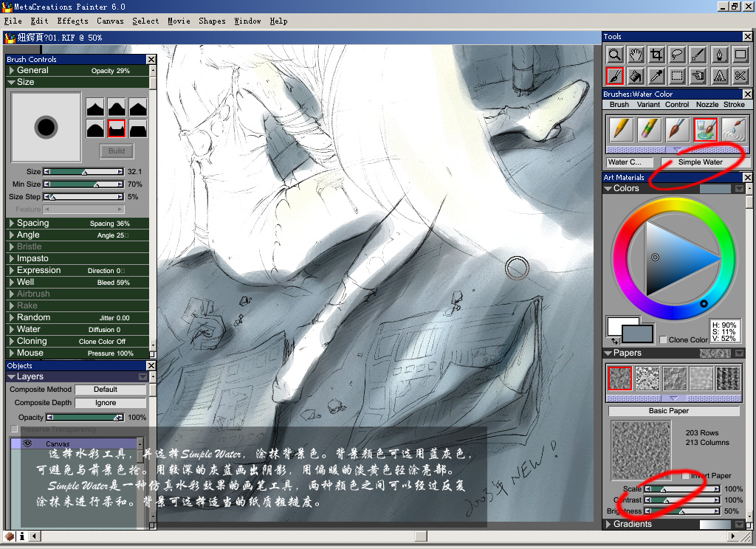
Task: Collapse the Colors section
Action: point(608,189)
